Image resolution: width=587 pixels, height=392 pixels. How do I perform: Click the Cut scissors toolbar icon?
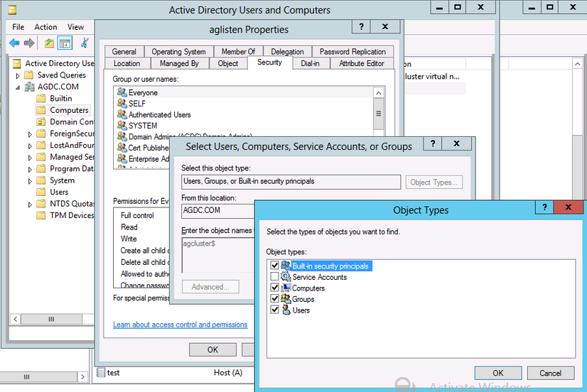[85, 43]
